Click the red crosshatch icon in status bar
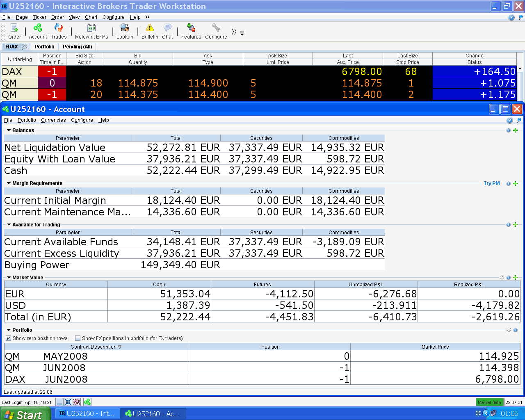The width and height of the screenshot is (525, 420). coord(77,402)
